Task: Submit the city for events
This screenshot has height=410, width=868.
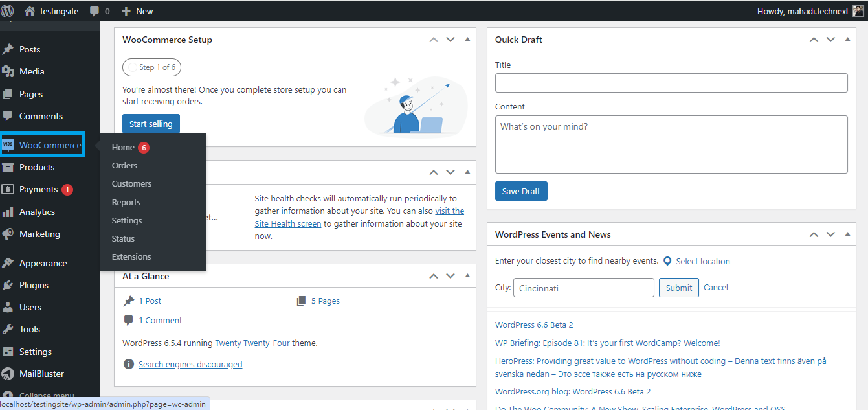Action: (679, 288)
